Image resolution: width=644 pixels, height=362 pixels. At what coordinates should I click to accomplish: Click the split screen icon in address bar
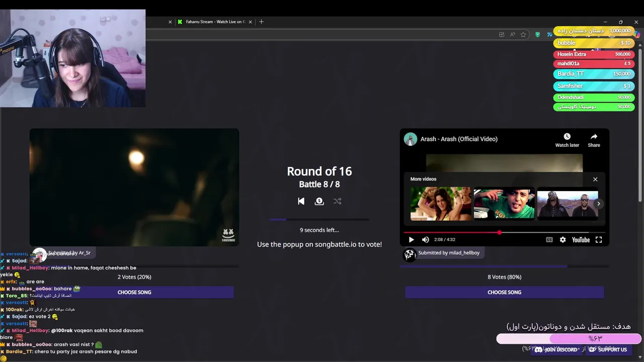pos(502,34)
